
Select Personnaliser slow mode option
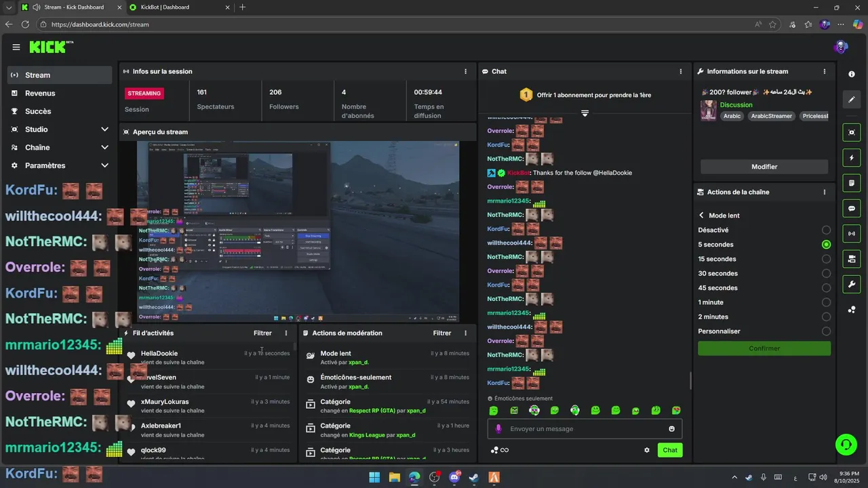[x=764, y=331]
